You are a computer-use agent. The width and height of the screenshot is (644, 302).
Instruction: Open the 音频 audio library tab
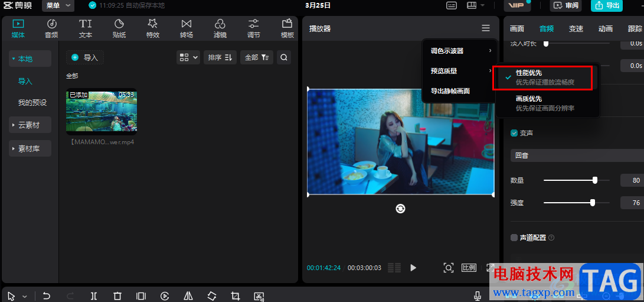[x=51, y=28]
